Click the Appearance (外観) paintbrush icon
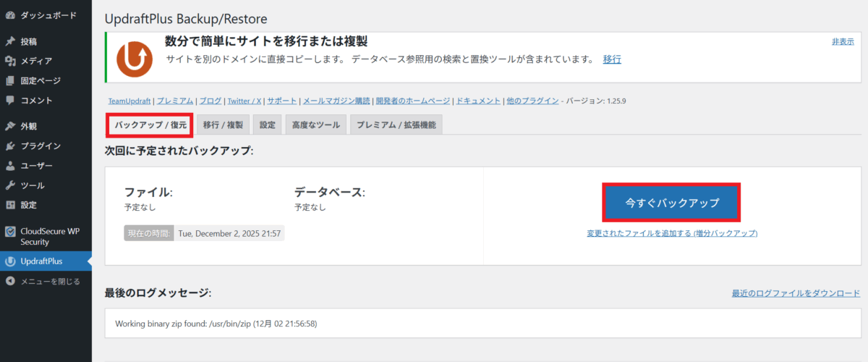 [10, 126]
